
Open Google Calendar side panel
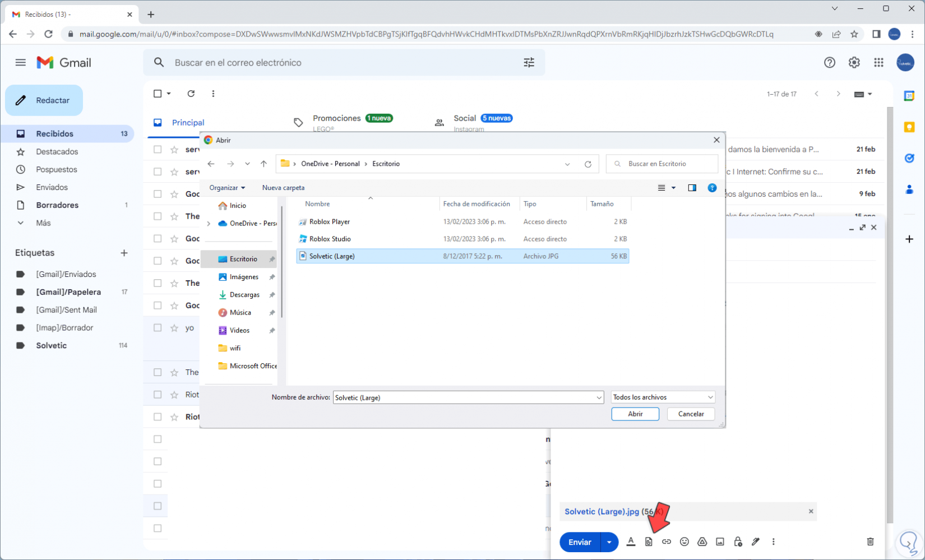click(x=909, y=96)
